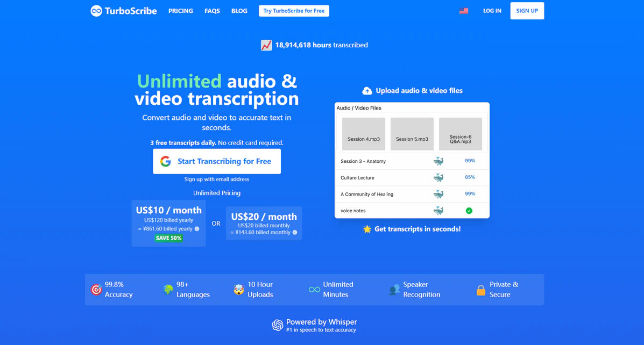
Task: Click A Community of Healing row title
Action: tap(367, 194)
